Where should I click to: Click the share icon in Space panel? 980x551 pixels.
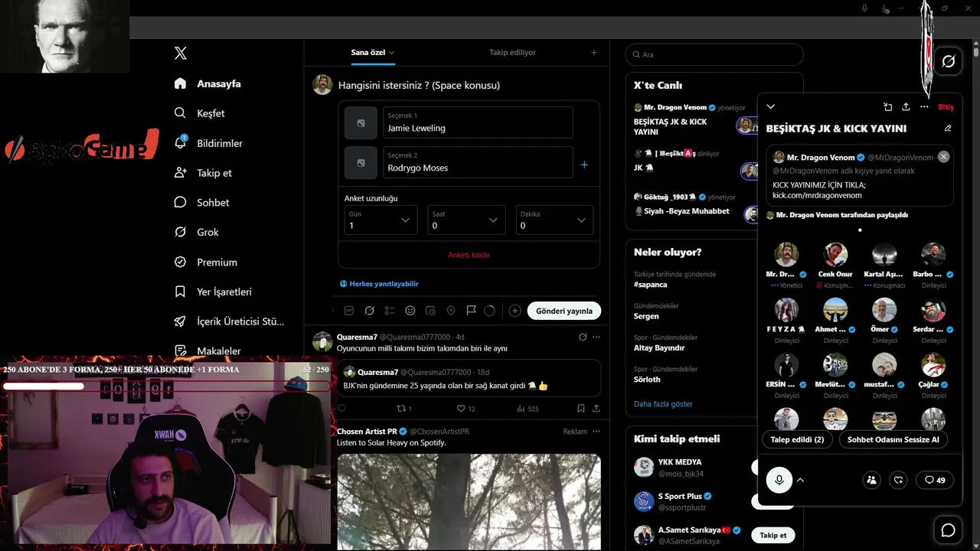pyautogui.click(x=906, y=107)
